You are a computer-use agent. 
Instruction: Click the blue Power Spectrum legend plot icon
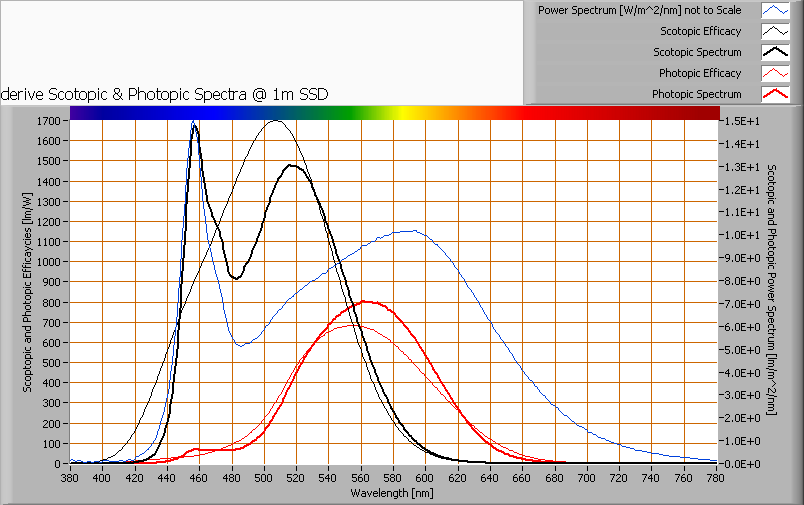tap(775, 10)
